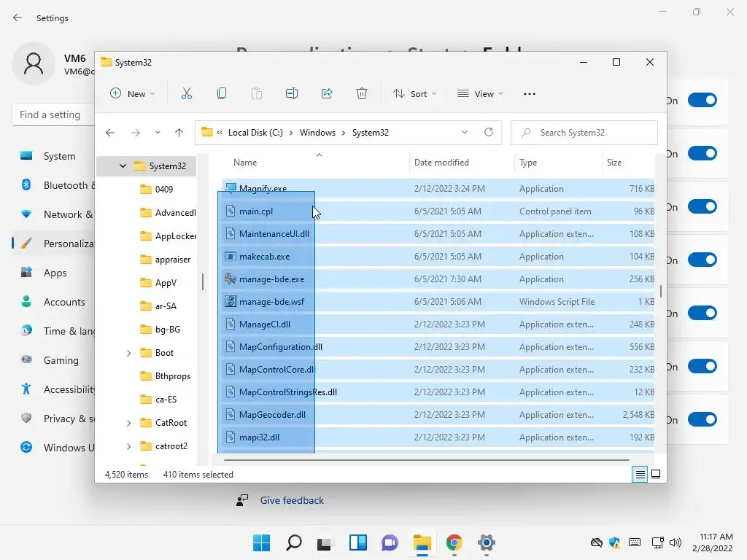Open the Sort dropdown menu
The image size is (747, 560).
tap(414, 94)
